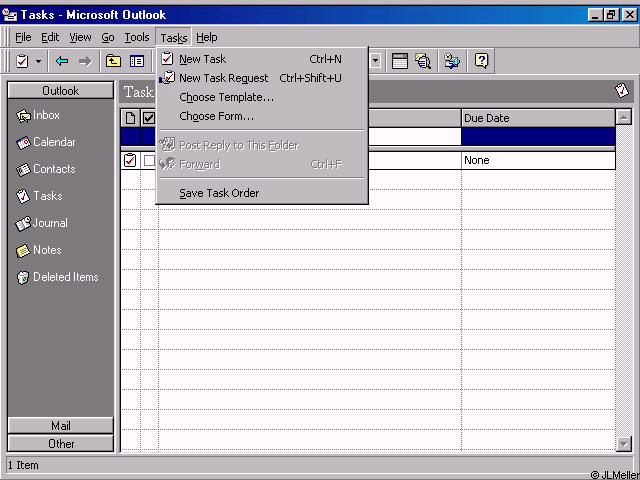Click the Find Items toolbar icon
The image size is (640, 480).
pos(423,62)
